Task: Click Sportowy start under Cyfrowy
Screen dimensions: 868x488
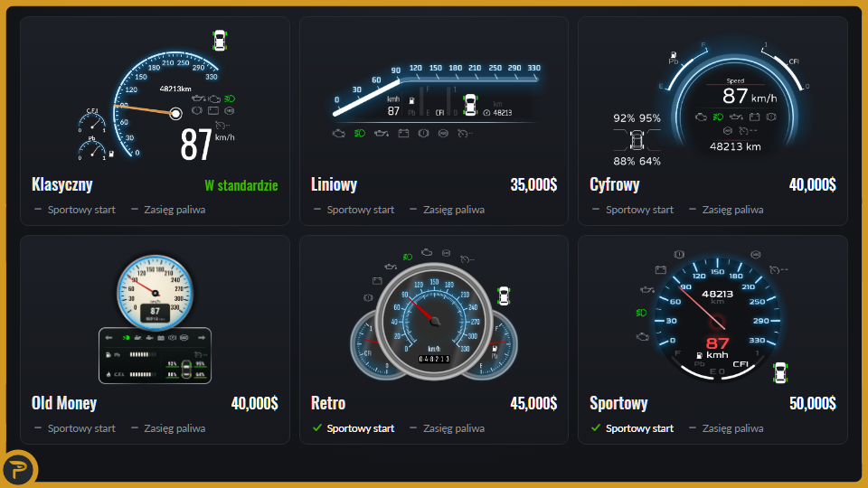Action: [x=639, y=210]
